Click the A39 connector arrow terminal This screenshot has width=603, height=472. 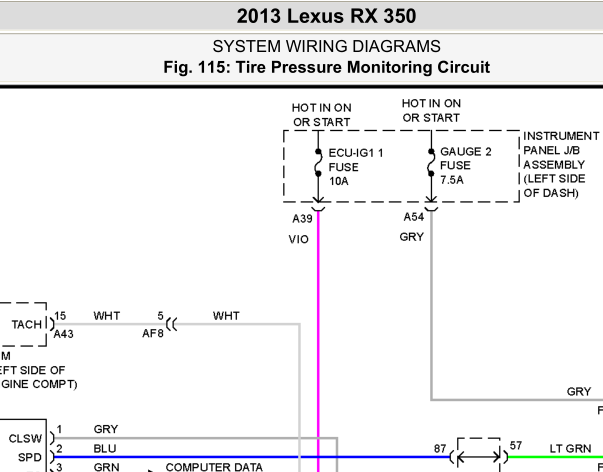click(318, 204)
